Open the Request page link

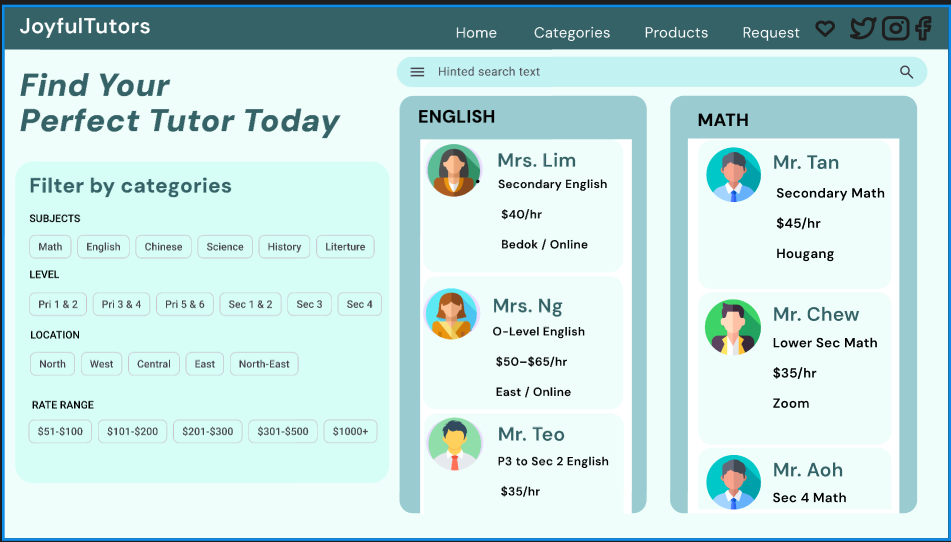[770, 33]
